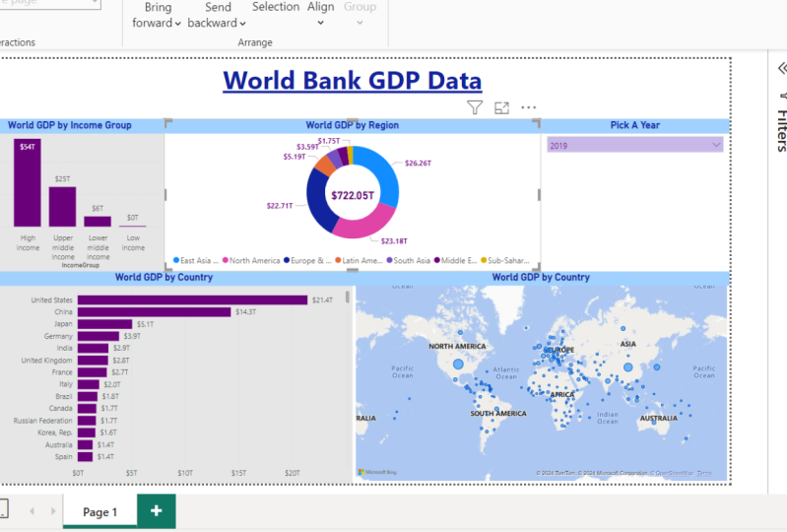Enter focus mode on Region visual
This screenshot has height=532, width=787.
(501, 107)
